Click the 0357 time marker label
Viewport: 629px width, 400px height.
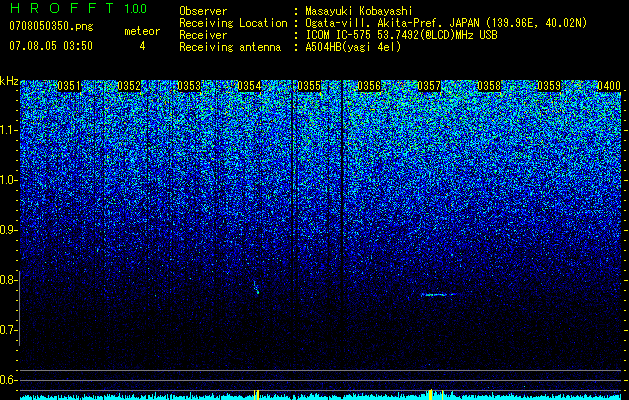point(429,86)
